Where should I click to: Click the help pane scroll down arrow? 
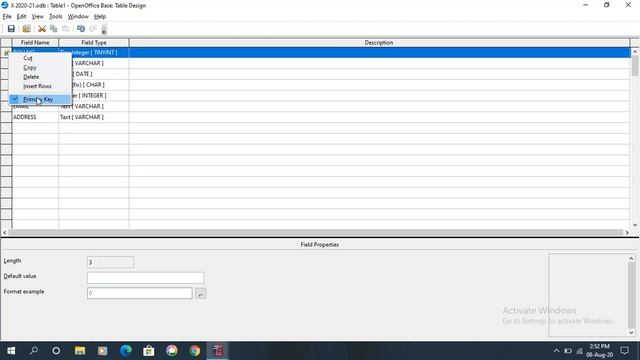(631, 333)
